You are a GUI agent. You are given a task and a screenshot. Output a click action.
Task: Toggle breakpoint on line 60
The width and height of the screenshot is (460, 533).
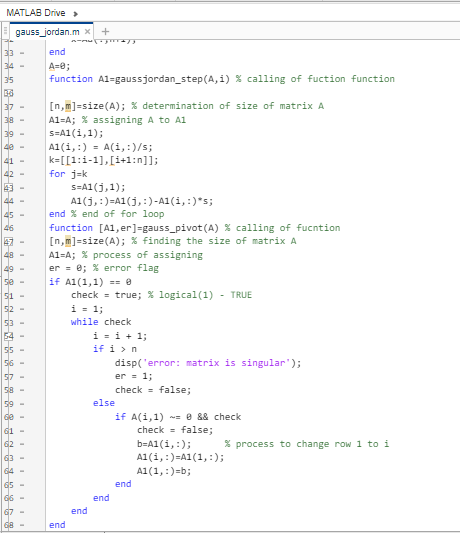[22, 417]
